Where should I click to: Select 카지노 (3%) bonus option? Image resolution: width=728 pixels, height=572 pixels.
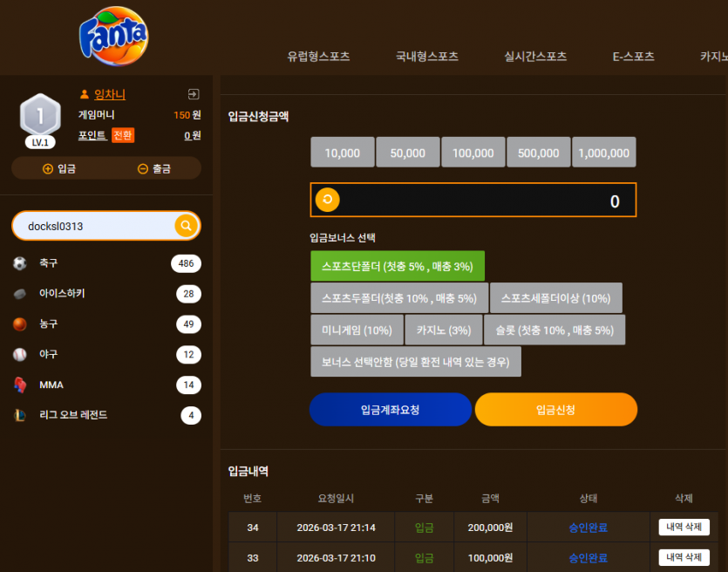[444, 330]
